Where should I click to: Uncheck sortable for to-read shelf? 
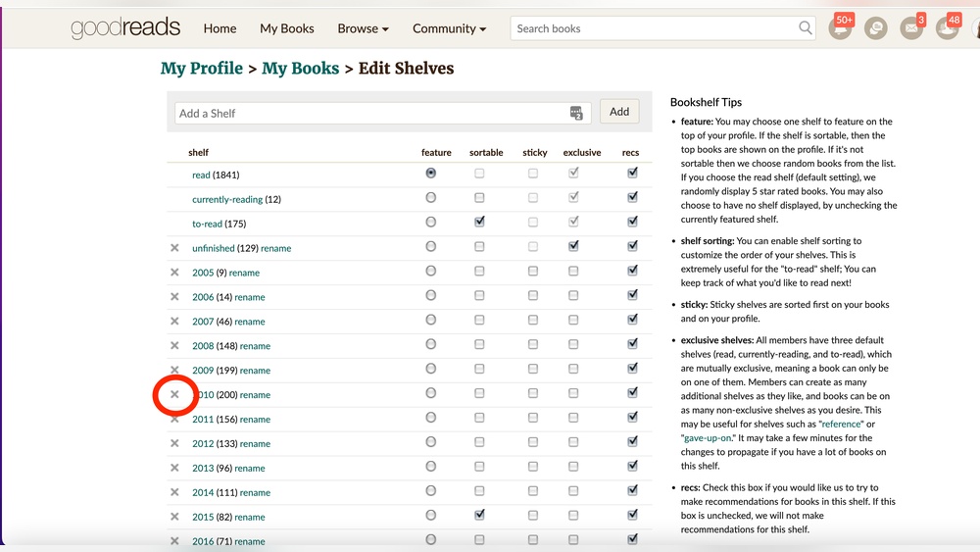pyautogui.click(x=479, y=222)
